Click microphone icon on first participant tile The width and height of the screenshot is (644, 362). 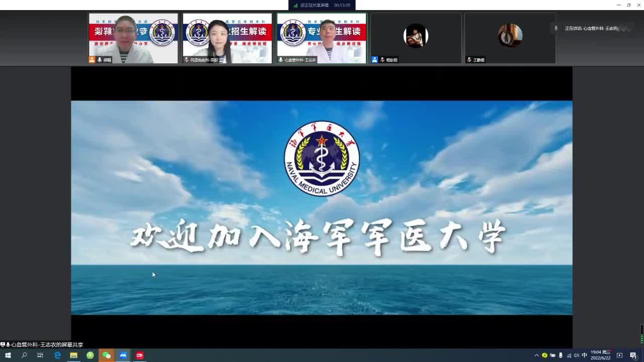pyautogui.click(x=100, y=59)
